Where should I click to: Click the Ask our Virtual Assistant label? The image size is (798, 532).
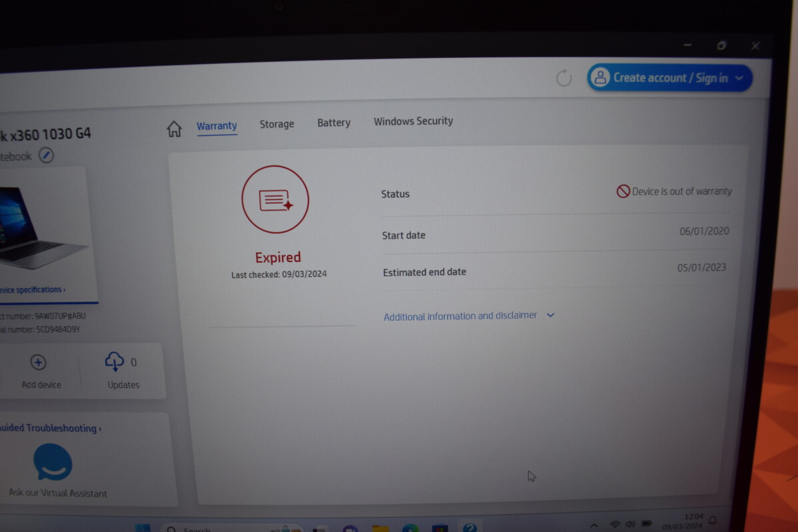[58, 493]
